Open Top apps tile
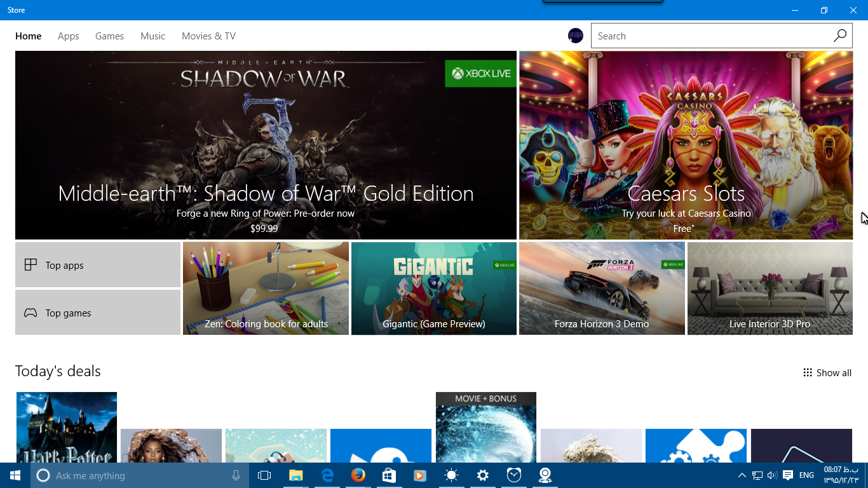The image size is (868, 488). pos(98,265)
